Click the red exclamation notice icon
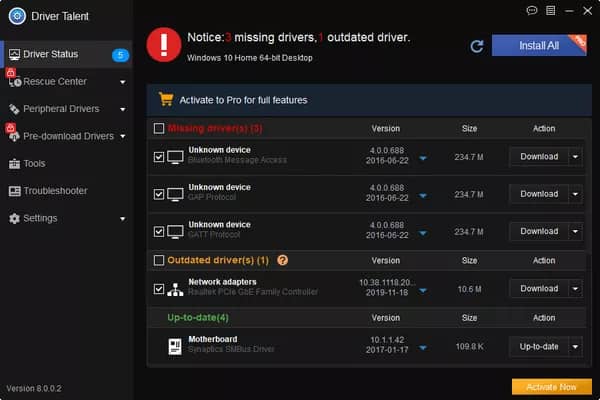This screenshot has height=400, width=600. [164, 45]
